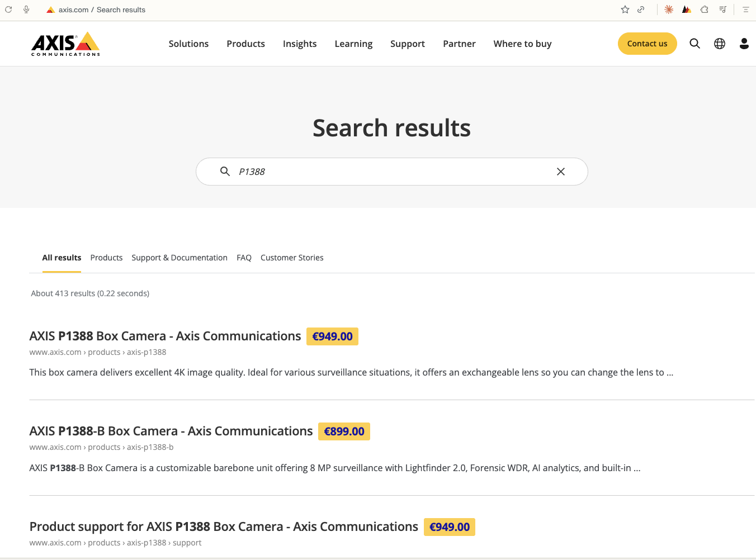Click the Contact us button
The image size is (756, 560).
(647, 44)
